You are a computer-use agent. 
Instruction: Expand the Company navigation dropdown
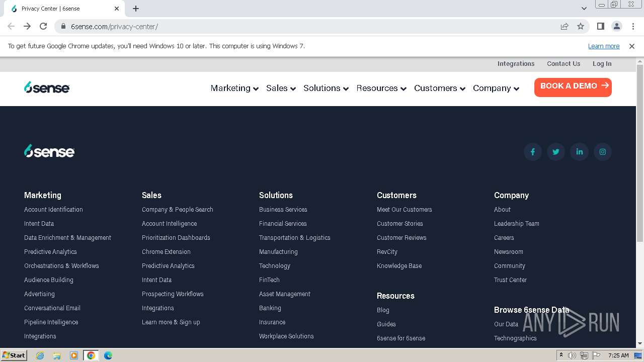(496, 88)
